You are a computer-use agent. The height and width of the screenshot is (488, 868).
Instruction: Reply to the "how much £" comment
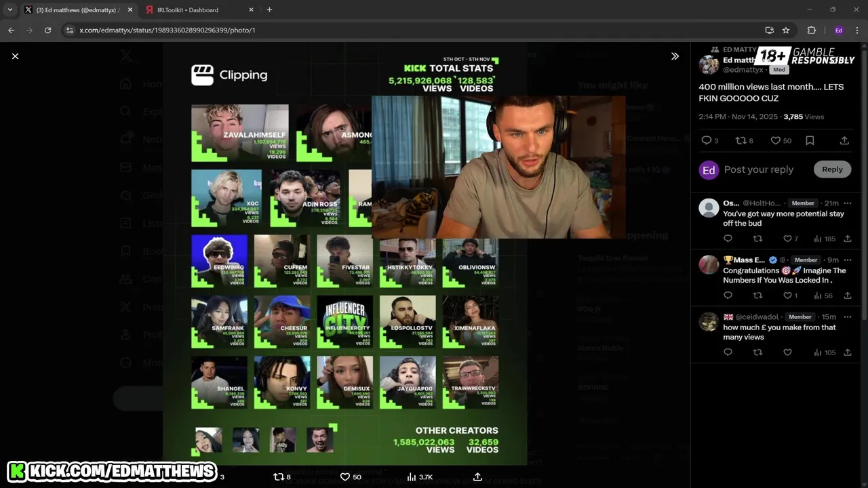728,352
